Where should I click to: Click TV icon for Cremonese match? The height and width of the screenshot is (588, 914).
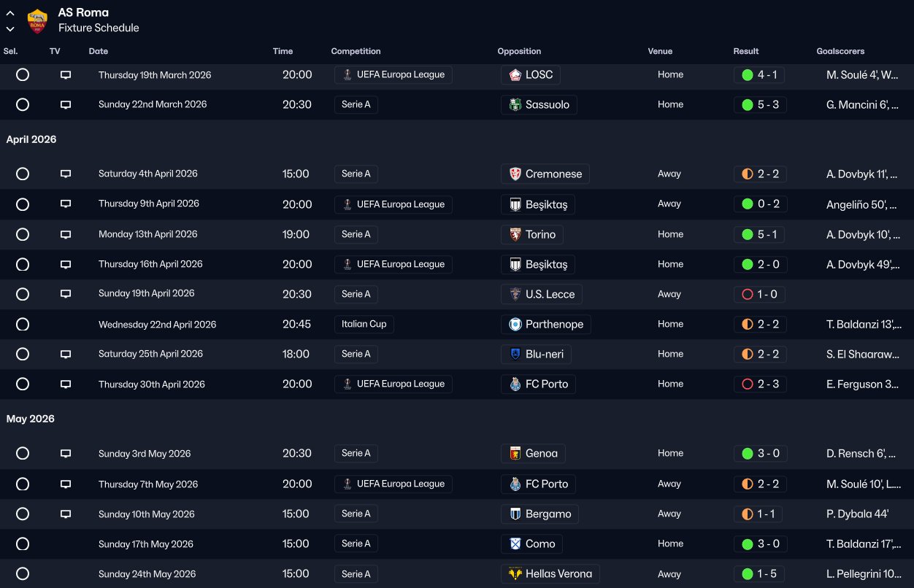tap(66, 174)
